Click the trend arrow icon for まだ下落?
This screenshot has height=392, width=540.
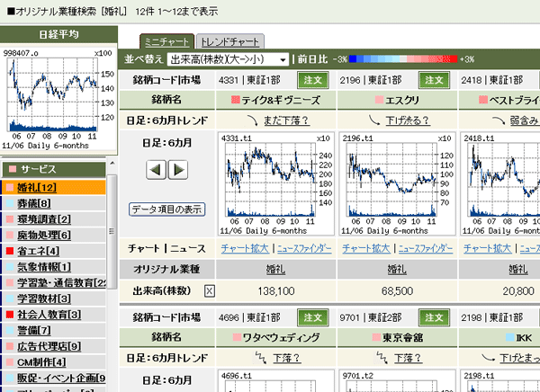(253, 120)
